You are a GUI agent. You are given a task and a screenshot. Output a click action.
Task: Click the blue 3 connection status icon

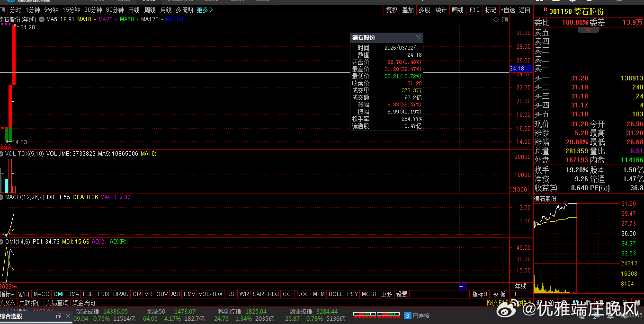click(407, 315)
